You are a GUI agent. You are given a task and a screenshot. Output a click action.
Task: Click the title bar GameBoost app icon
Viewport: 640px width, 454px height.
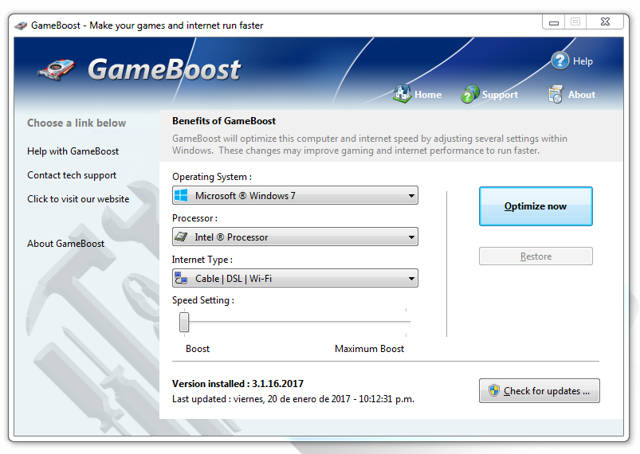[x=21, y=25]
